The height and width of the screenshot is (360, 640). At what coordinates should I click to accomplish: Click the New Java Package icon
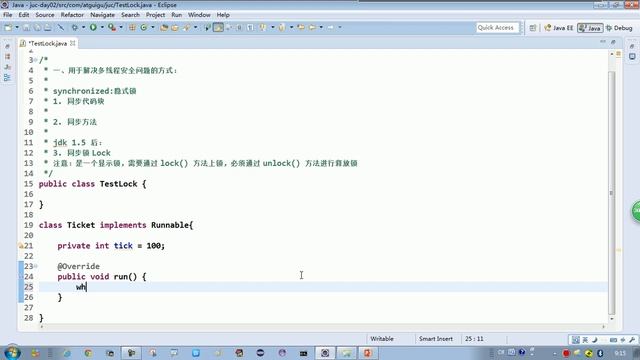coord(132,27)
